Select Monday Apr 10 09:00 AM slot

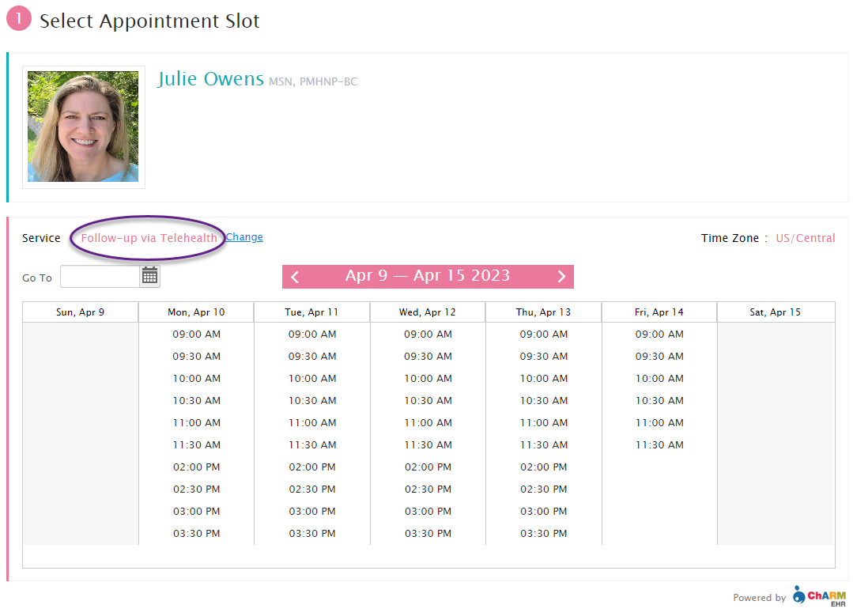coord(196,334)
